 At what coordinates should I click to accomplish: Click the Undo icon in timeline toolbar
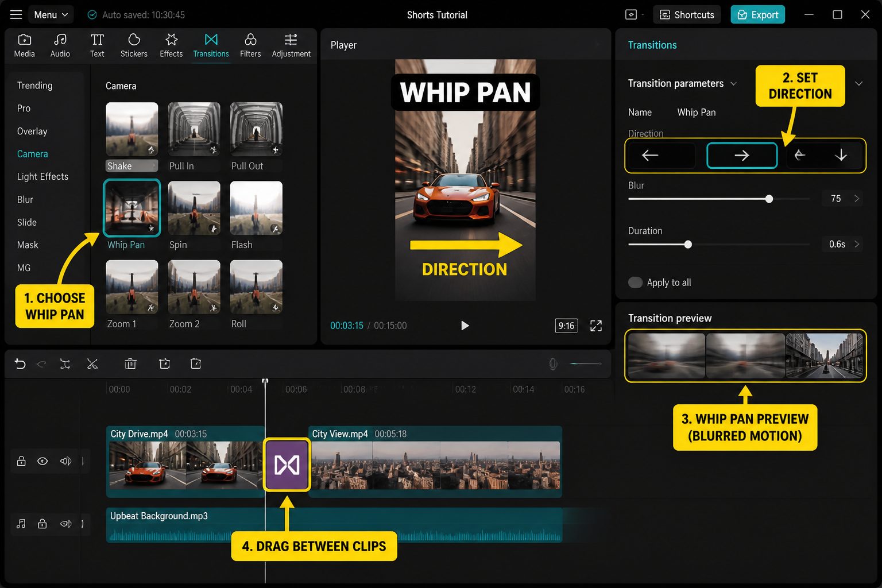[x=20, y=363]
